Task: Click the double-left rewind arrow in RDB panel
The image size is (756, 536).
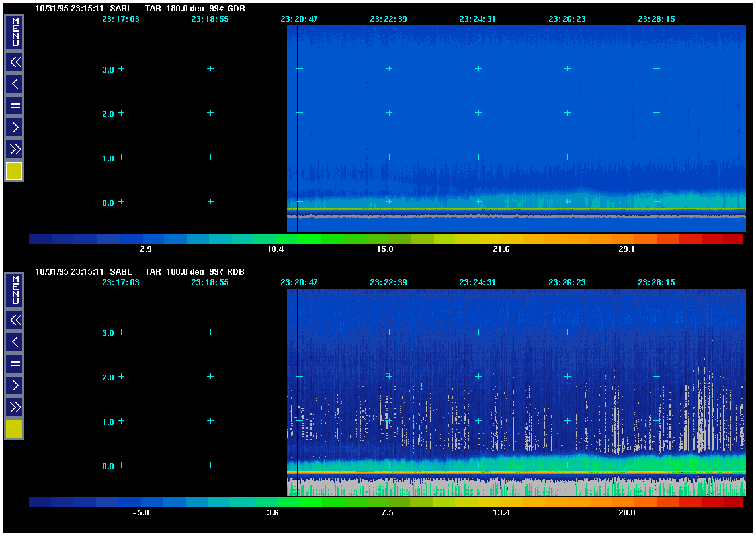Action: (x=15, y=320)
